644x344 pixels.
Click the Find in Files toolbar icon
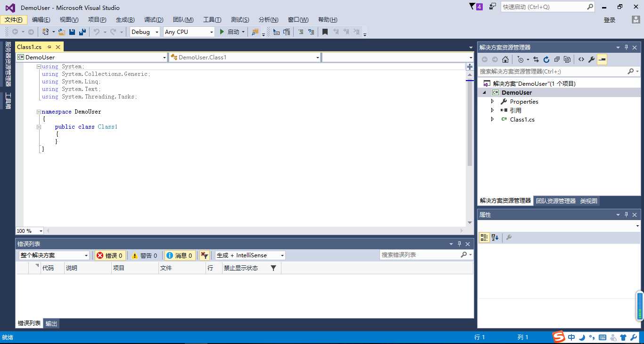[x=255, y=32]
